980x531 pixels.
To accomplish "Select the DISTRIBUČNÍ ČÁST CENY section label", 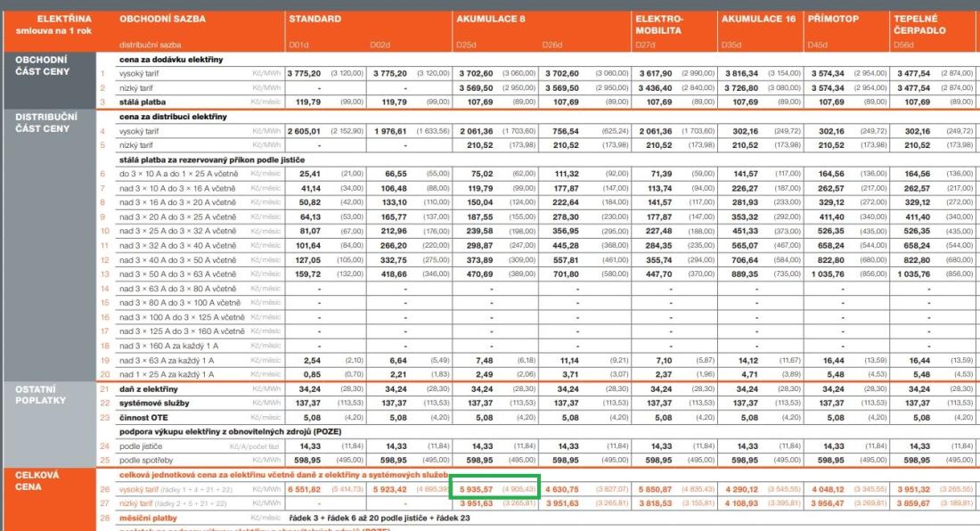I will tap(46, 122).
